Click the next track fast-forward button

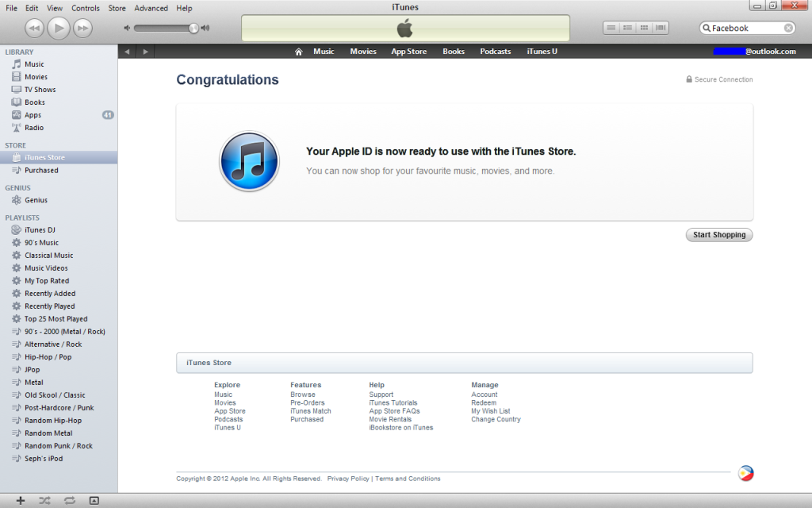[x=82, y=28]
